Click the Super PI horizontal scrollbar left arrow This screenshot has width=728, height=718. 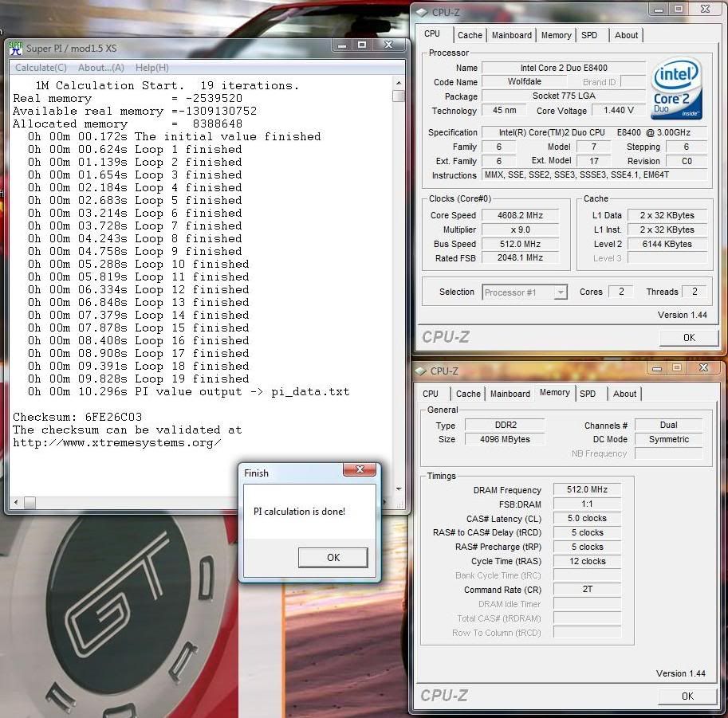point(16,502)
